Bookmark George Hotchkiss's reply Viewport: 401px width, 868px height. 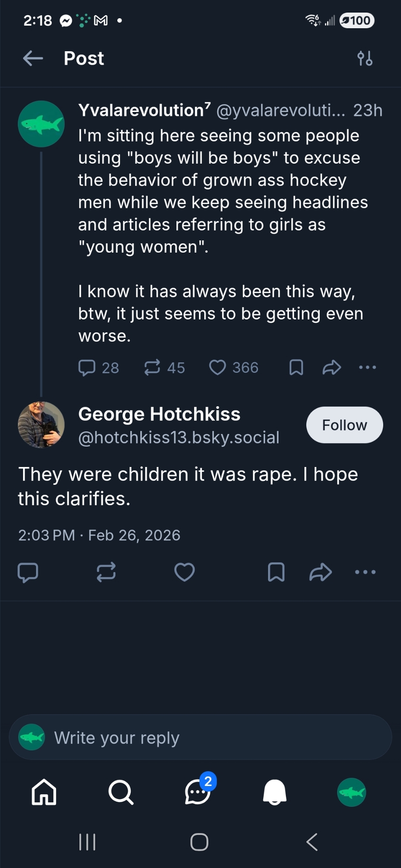tap(276, 572)
